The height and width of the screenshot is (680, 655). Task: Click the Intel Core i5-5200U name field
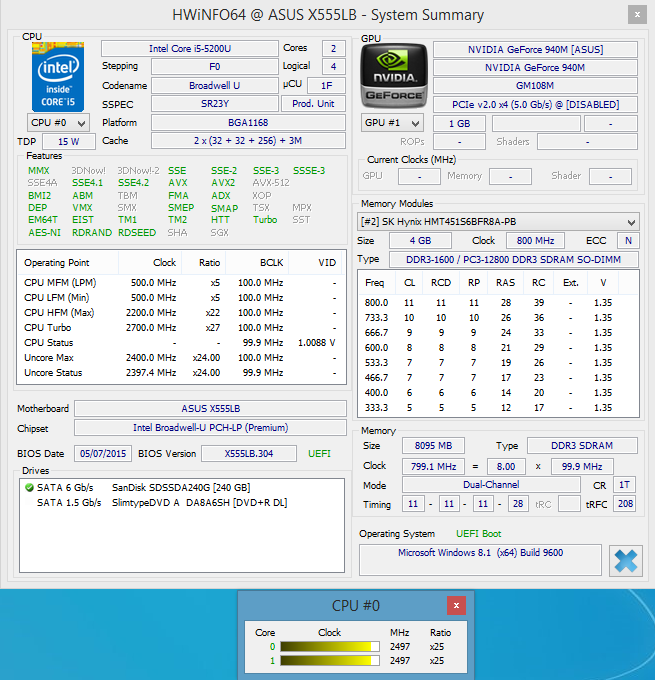tap(190, 49)
